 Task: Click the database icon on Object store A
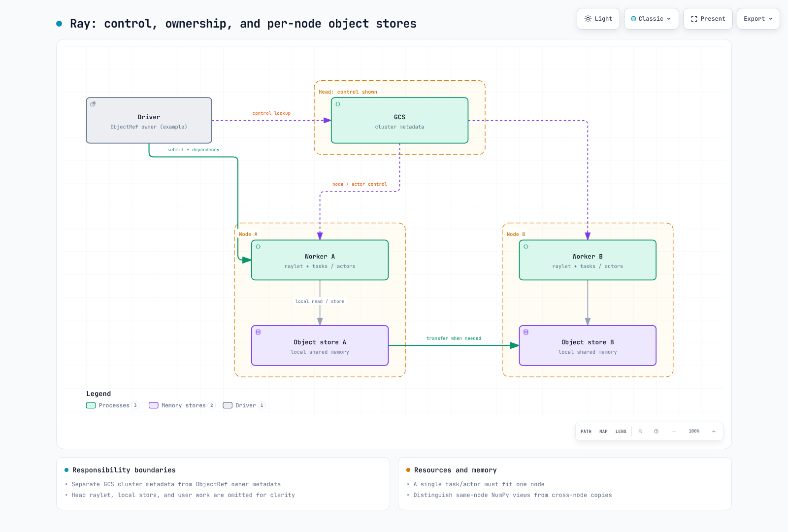tap(258, 332)
